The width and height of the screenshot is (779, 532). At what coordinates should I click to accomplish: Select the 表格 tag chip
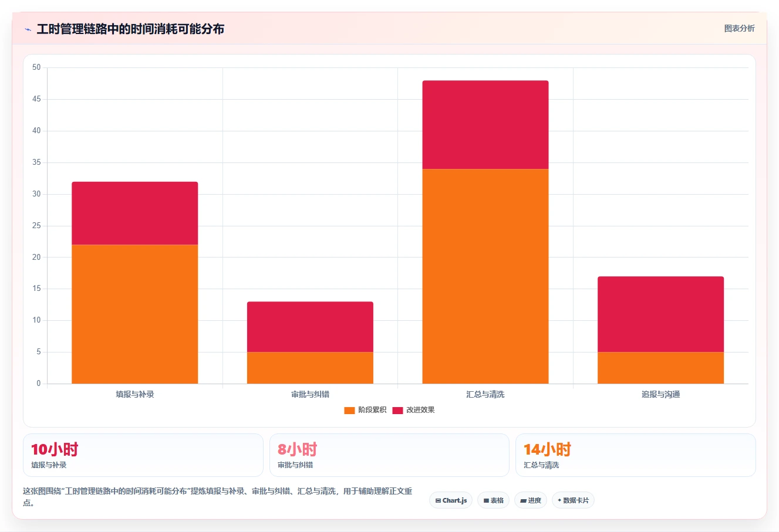[x=493, y=500]
